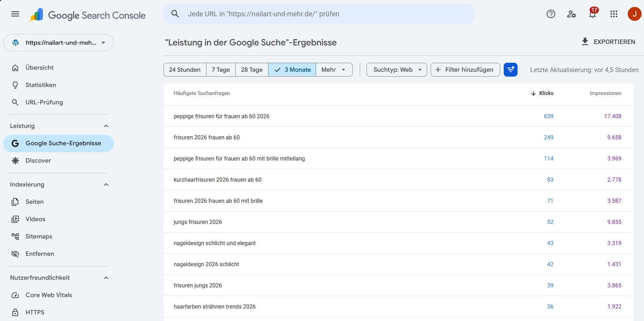Click the Google G icon in sidebar
The width and height of the screenshot is (644, 321).
15,143
